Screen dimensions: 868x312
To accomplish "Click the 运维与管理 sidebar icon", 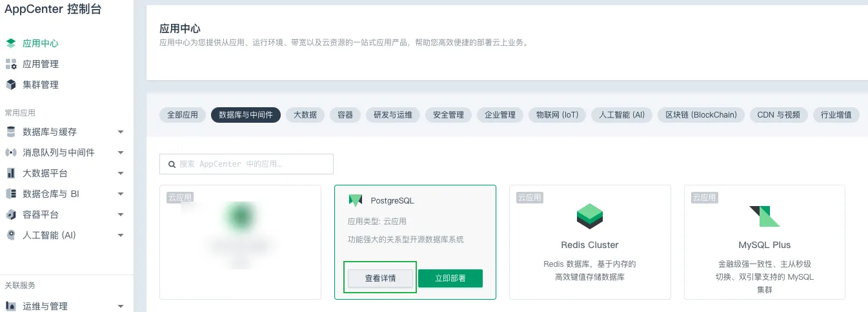I will 11,306.
